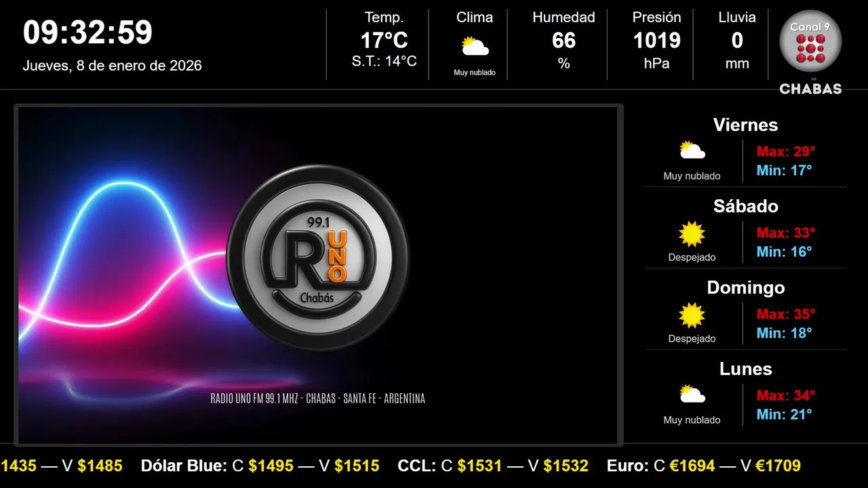Screen dimensions: 868x488
Task: Click the Domingo forecast heading
Action: click(745, 287)
